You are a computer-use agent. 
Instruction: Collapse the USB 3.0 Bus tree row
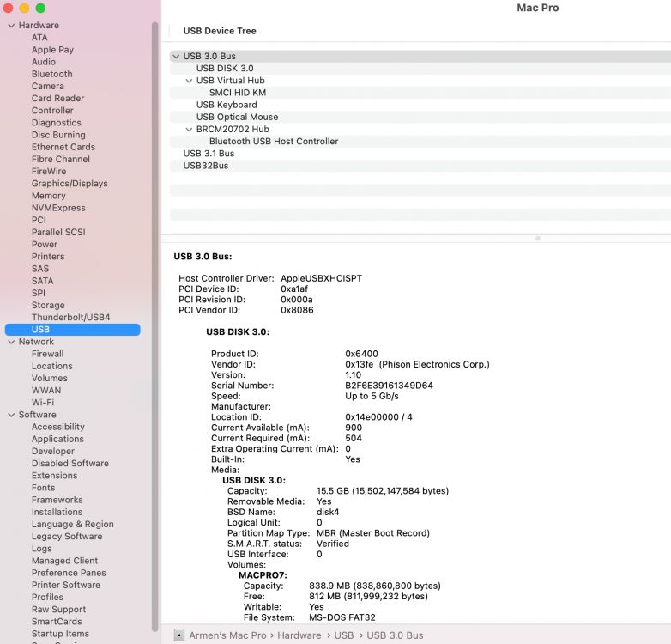(176, 57)
